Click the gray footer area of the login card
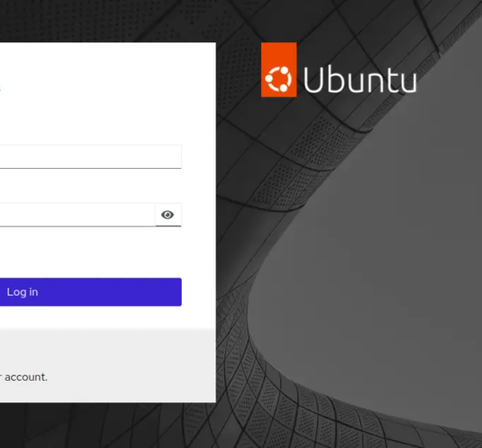Viewport: 482px width, 448px height. [x=108, y=365]
